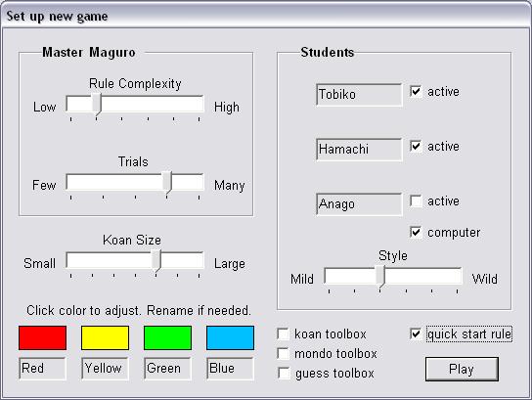The height and width of the screenshot is (400, 532).
Task: Uncheck Hamachi's active checkbox
Action: (416, 147)
